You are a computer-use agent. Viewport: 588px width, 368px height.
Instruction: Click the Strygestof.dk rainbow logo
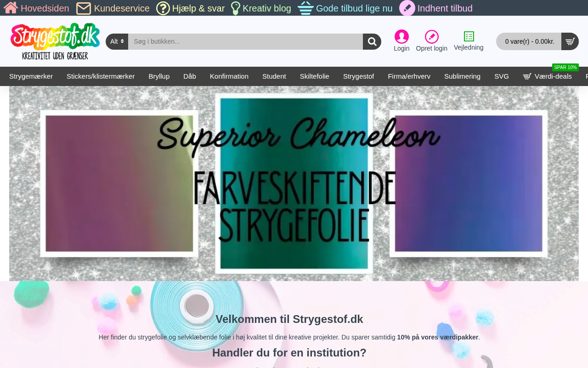[x=55, y=41]
